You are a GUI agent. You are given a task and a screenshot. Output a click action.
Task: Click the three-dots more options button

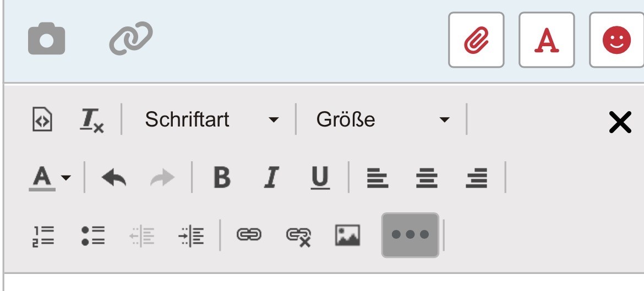[x=410, y=235]
